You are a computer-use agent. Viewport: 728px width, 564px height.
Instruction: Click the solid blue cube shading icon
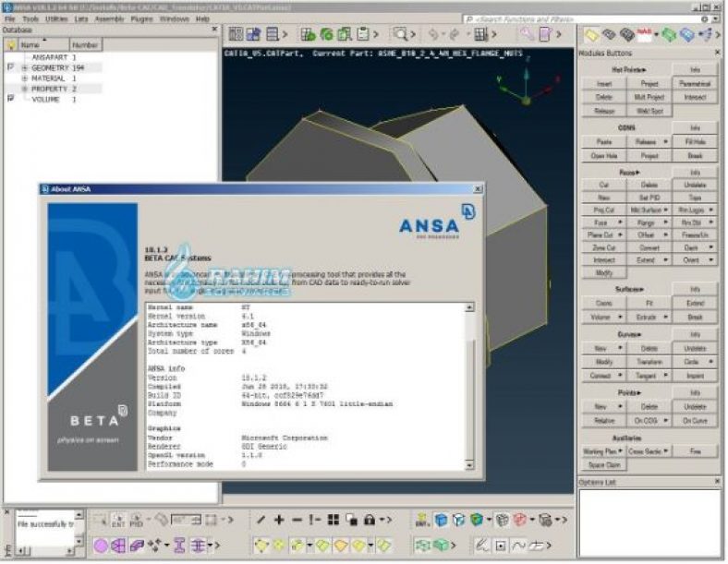tap(441, 520)
